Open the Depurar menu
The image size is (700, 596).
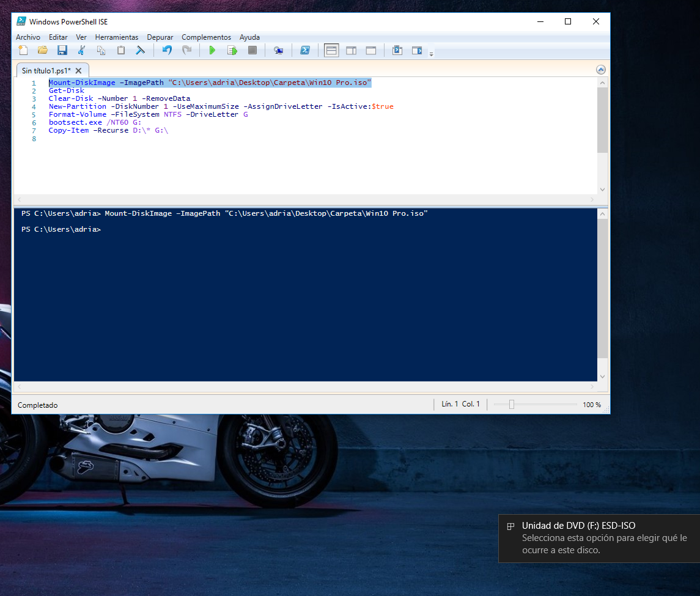tap(160, 37)
